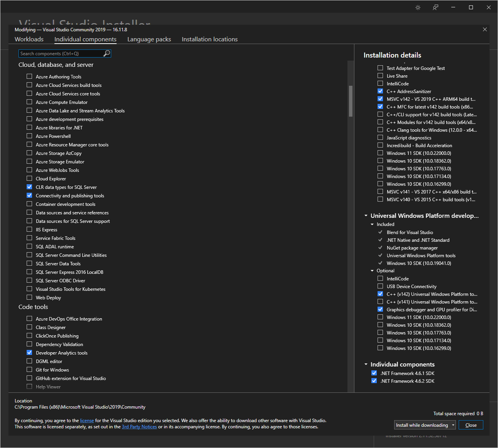Click the install location path text
498x448 pixels.
click(80, 407)
